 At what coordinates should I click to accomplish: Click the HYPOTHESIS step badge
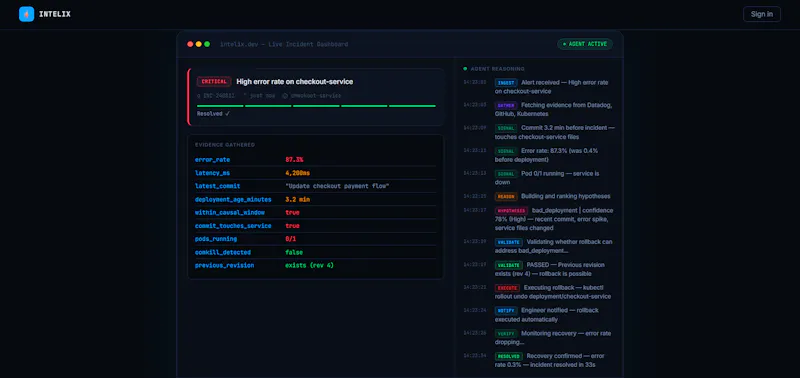click(x=511, y=211)
